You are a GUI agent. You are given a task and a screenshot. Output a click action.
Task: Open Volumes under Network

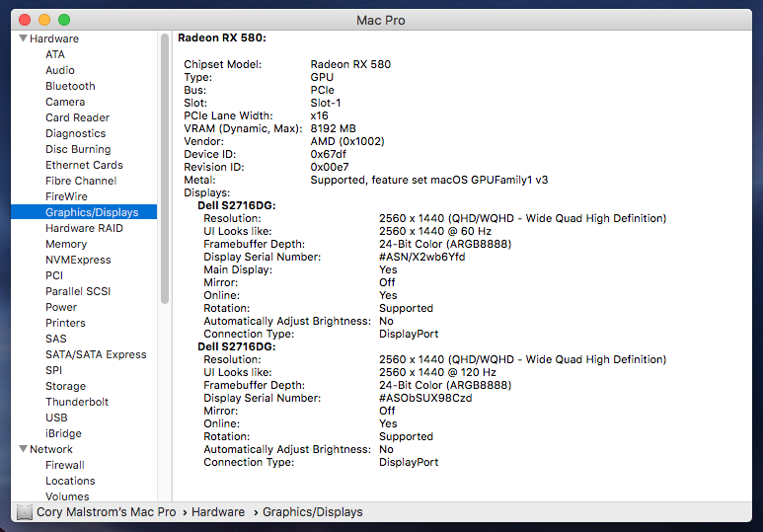pyautogui.click(x=67, y=496)
